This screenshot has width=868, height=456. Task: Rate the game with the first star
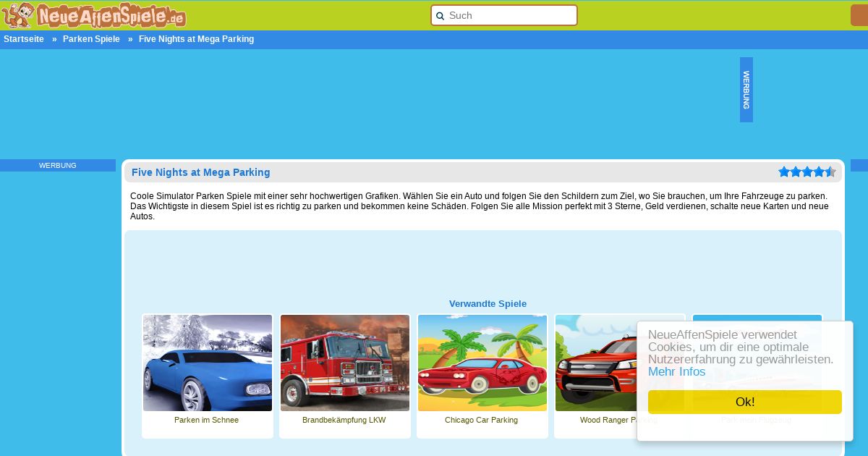point(784,172)
